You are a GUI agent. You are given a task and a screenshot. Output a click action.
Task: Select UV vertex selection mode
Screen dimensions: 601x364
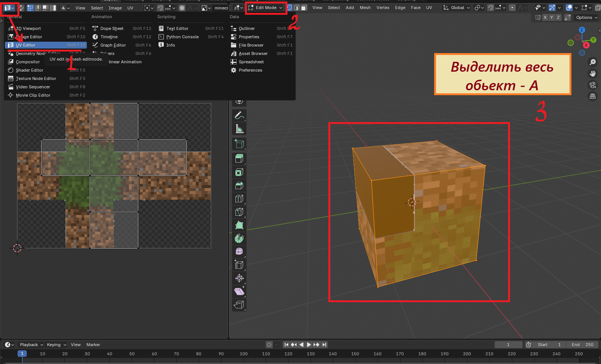point(31,8)
